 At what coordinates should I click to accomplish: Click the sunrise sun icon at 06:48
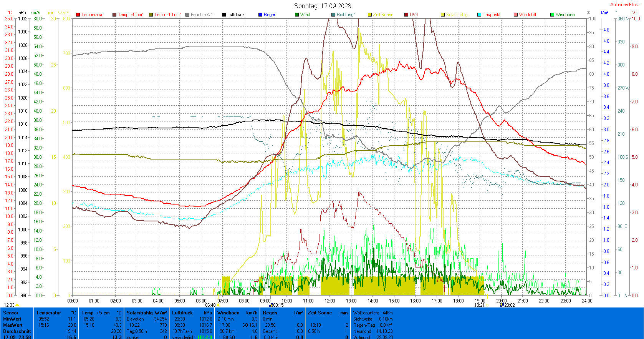tap(218, 305)
